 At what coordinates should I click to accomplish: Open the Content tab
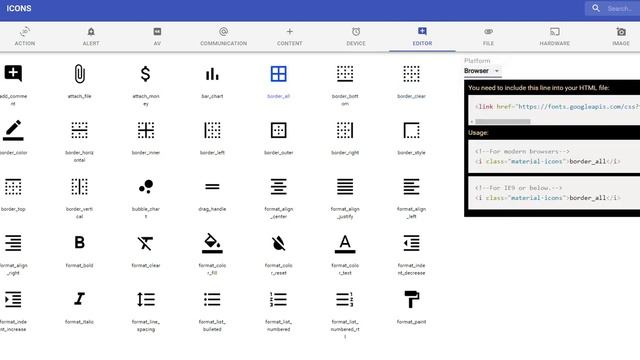290,36
